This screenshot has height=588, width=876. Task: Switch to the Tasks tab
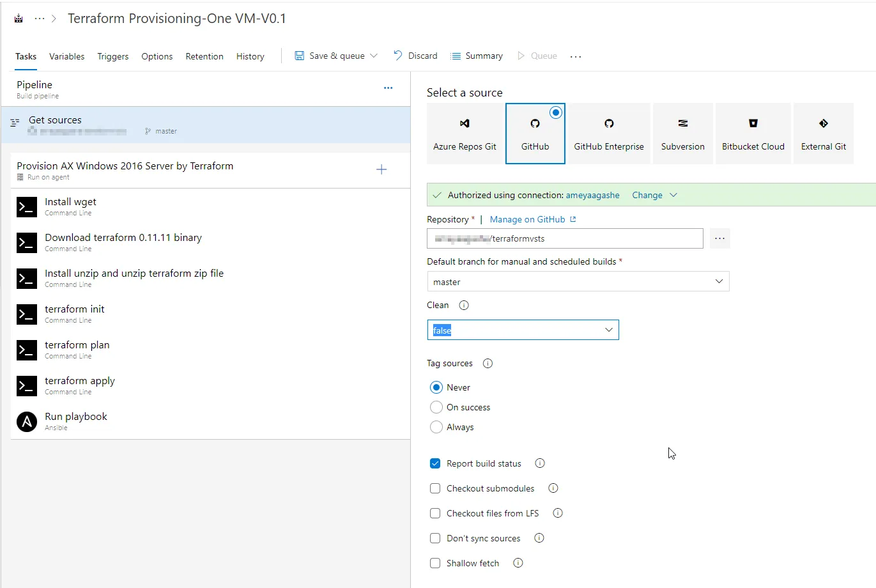click(x=26, y=56)
